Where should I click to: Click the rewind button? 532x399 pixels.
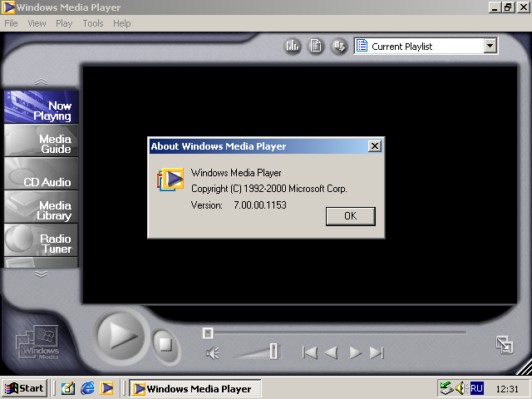pos(332,352)
